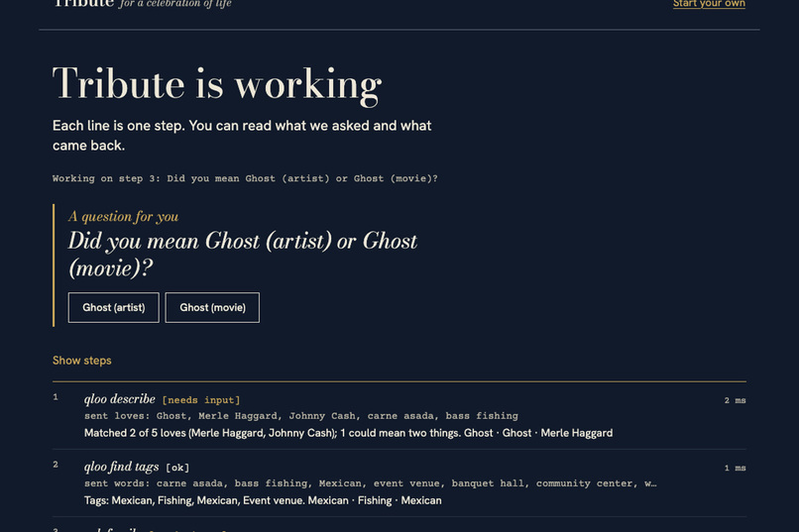Click the '2 ms' timing for step 1
This screenshot has height=532, width=799.
click(735, 400)
